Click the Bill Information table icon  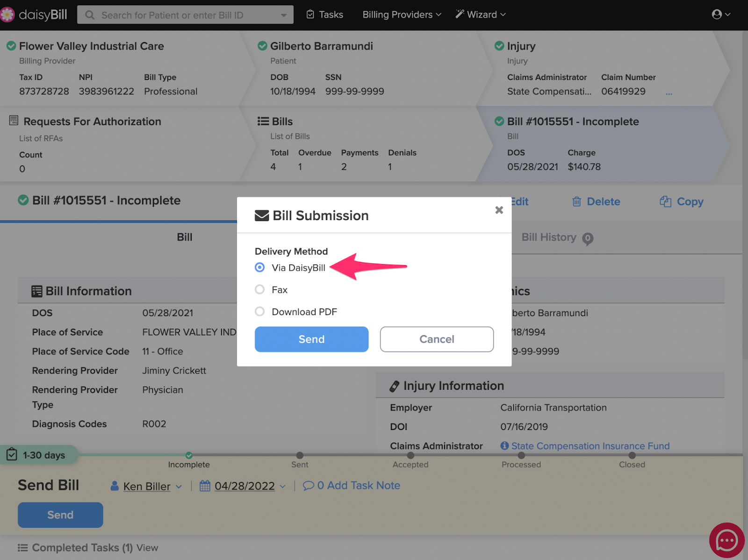tap(36, 291)
